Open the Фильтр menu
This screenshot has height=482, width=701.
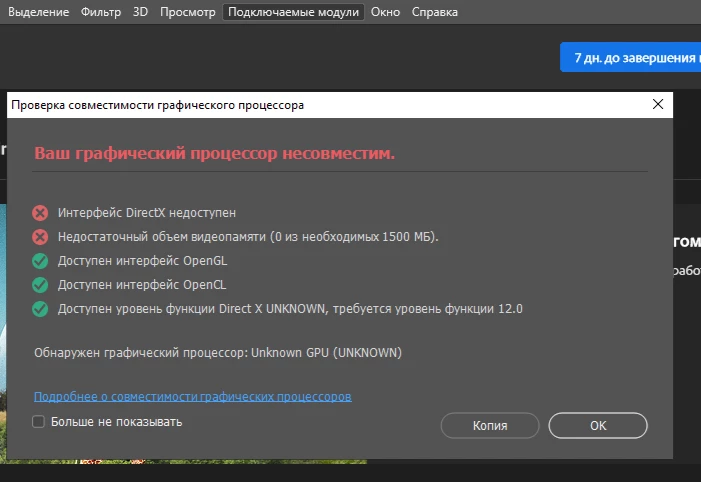click(101, 12)
